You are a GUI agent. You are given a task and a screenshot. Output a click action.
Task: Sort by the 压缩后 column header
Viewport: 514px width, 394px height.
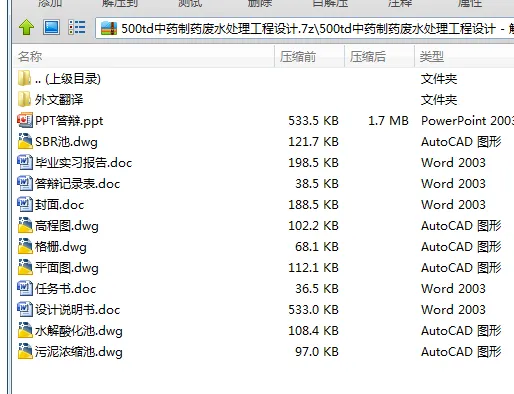[x=379, y=57]
